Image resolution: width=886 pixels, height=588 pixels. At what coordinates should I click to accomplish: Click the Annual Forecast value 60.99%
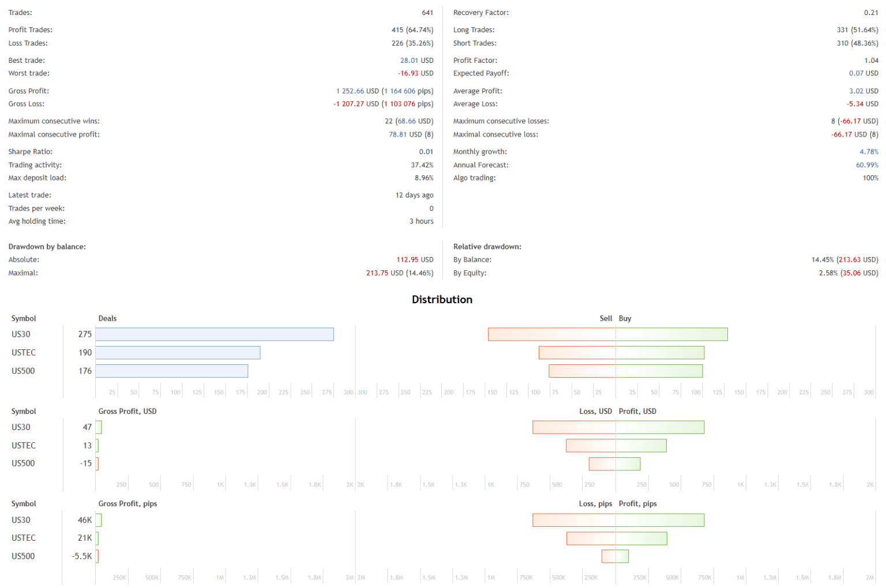[x=867, y=165]
